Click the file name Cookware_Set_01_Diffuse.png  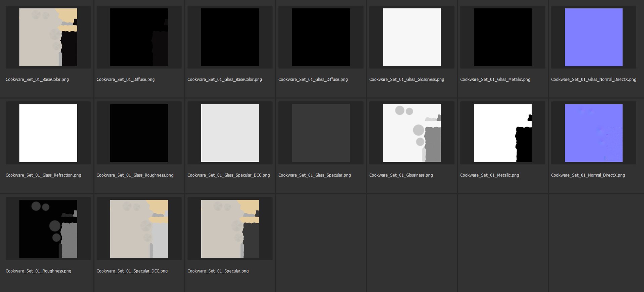coord(125,80)
